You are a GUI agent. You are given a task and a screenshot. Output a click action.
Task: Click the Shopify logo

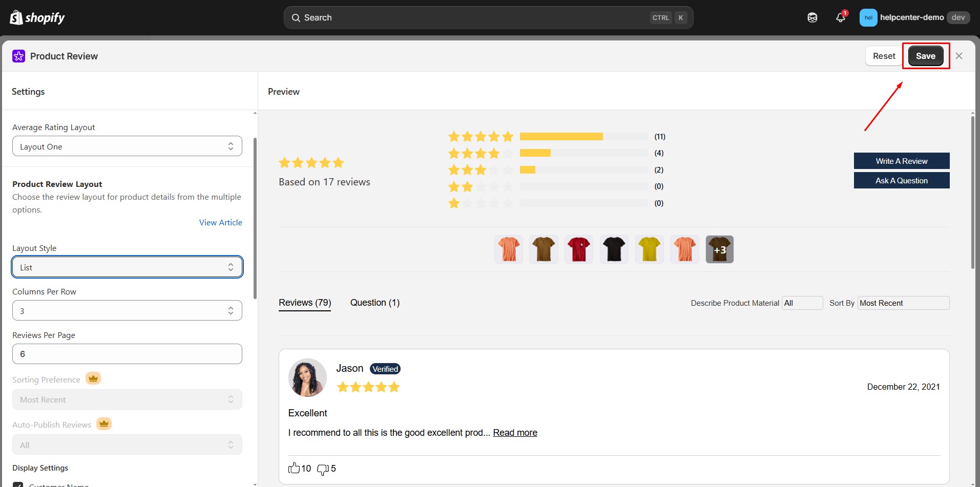[37, 18]
